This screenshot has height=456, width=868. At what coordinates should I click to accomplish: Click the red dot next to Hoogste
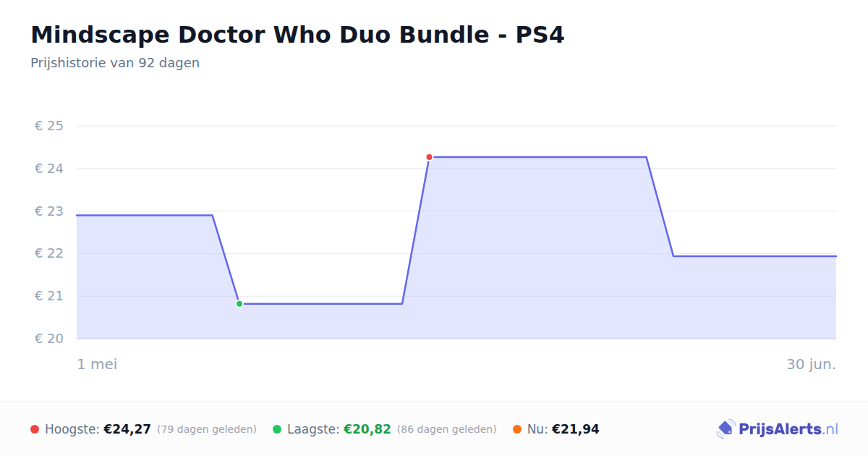tap(35, 429)
